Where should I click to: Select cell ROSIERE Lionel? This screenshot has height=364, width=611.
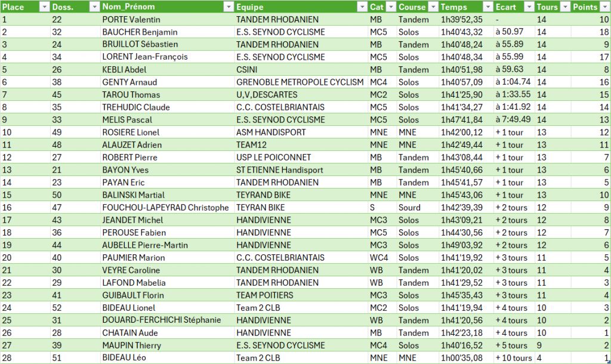pyautogui.click(x=168, y=132)
